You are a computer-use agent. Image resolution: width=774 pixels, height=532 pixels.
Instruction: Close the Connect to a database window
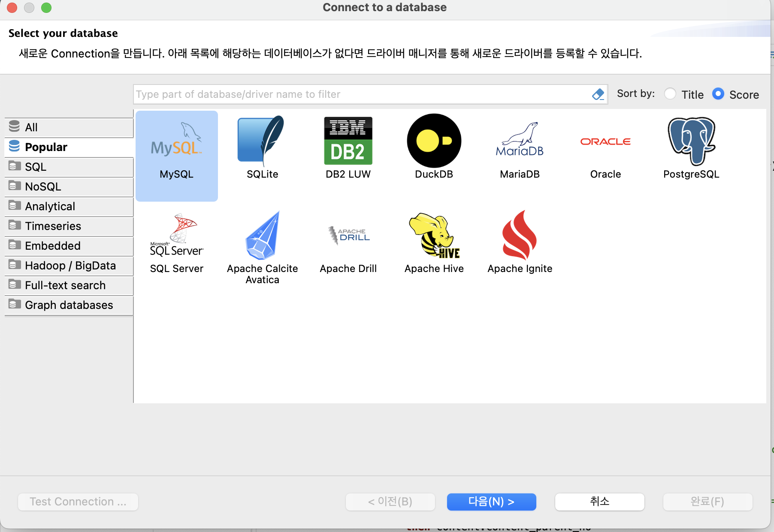point(12,8)
